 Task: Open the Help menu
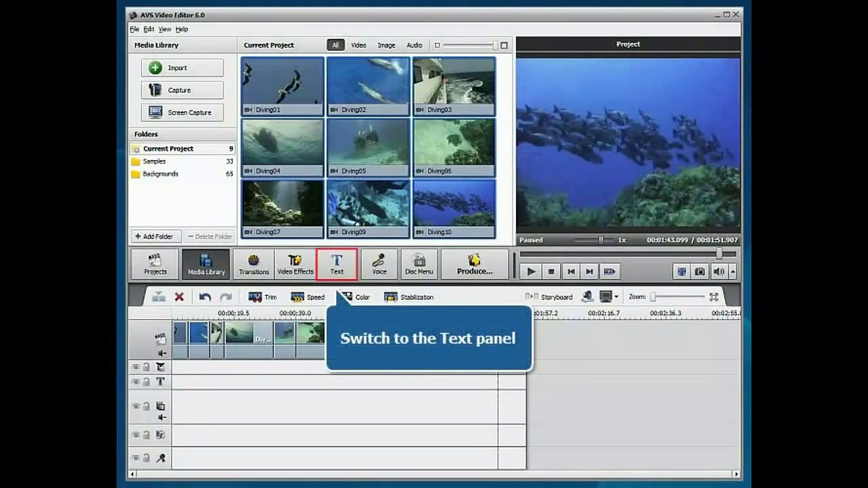182,29
